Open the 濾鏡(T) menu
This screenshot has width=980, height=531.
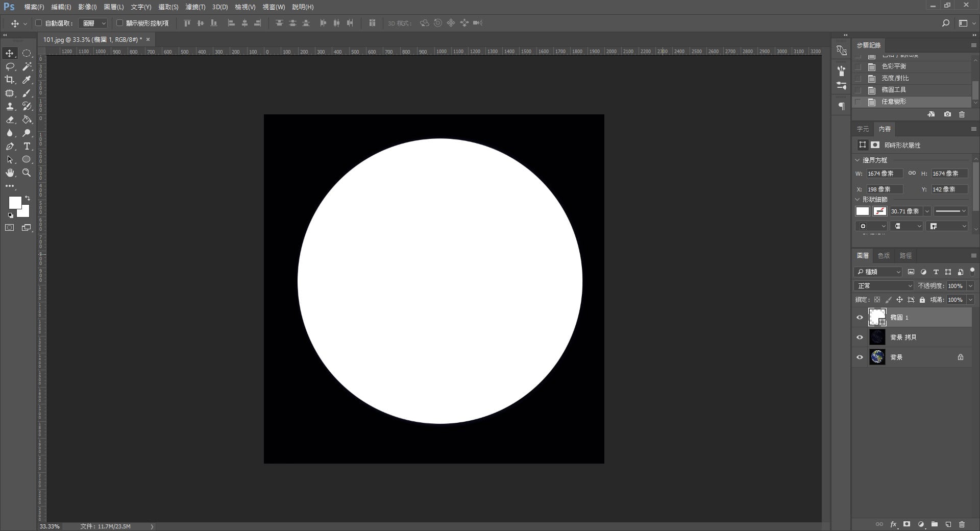click(x=195, y=7)
